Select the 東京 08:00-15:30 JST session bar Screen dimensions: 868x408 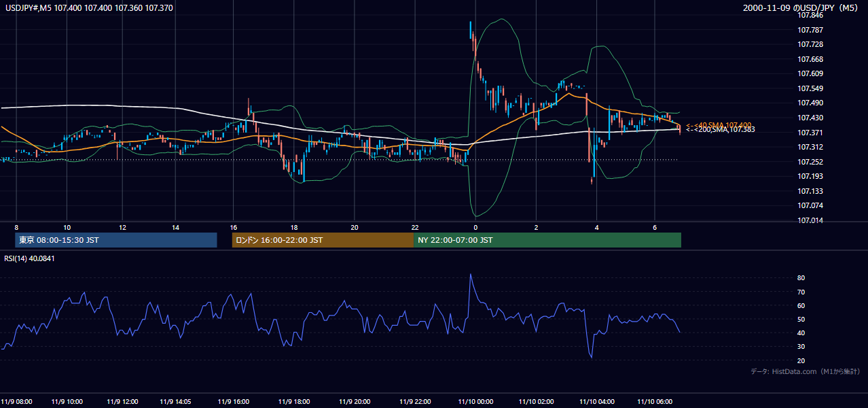point(115,240)
